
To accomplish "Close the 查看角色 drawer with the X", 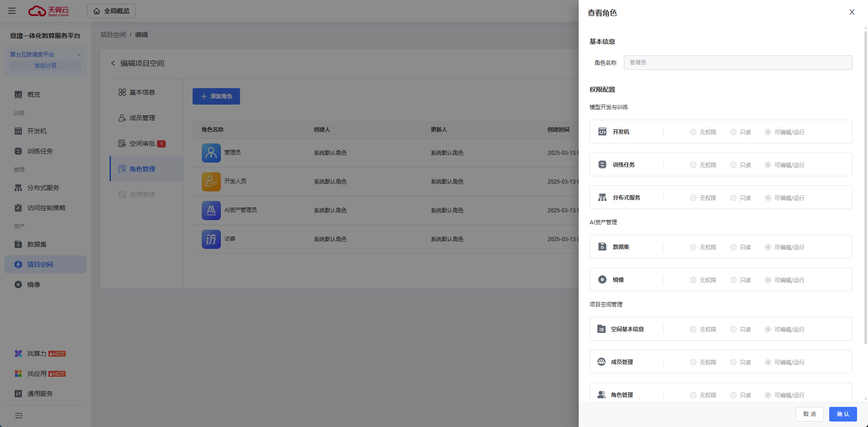I will (852, 12).
